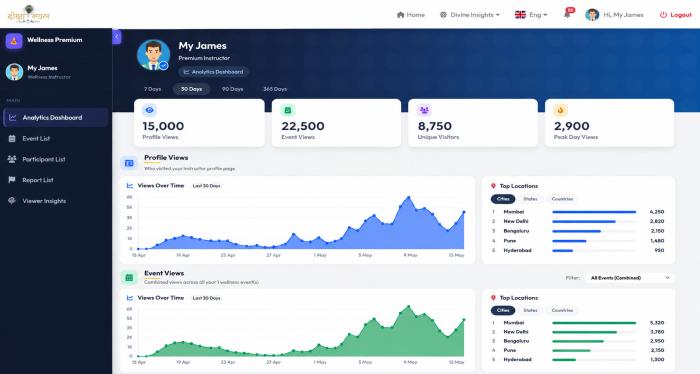Select Cities in Event Views Top Locations

pyautogui.click(x=503, y=310)
